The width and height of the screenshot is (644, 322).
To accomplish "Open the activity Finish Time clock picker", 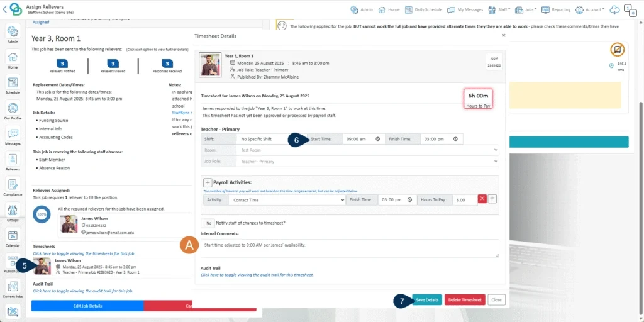I will [409, 199].
